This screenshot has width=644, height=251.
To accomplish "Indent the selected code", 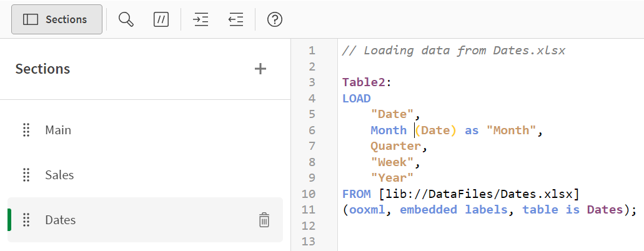I will [x=201, y=19].
